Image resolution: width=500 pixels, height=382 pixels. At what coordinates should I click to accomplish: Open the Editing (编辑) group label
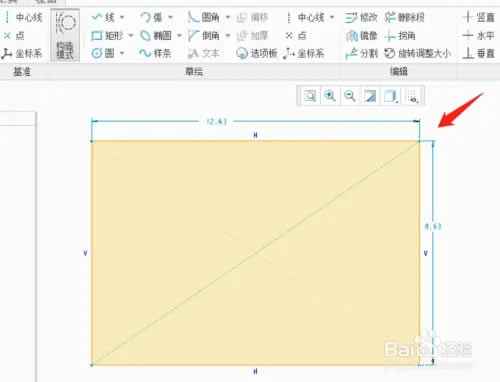pos(399,71)
